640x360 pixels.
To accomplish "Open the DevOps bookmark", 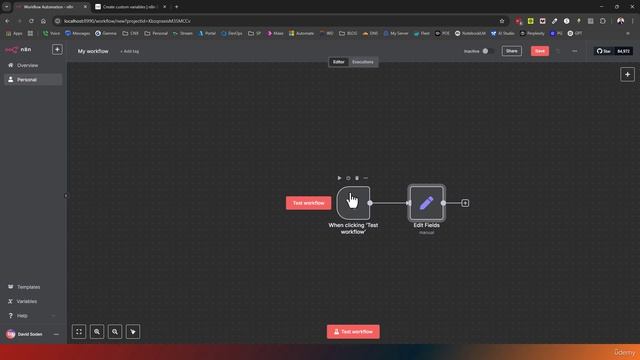I will tap(231, 33).
